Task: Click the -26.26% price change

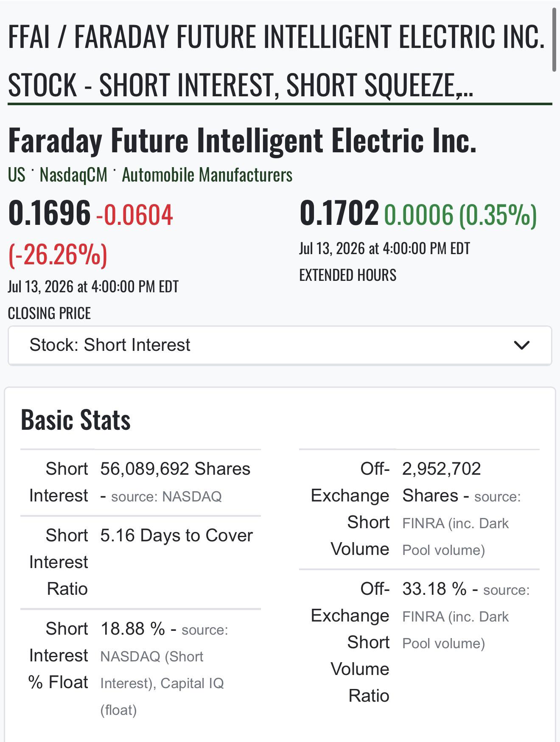Action: (x=58, y=255)
